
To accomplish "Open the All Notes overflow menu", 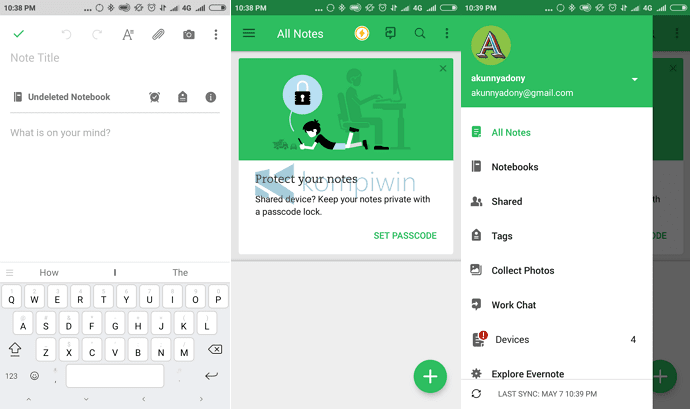I will pyautogui.click(x=447, y=33).
